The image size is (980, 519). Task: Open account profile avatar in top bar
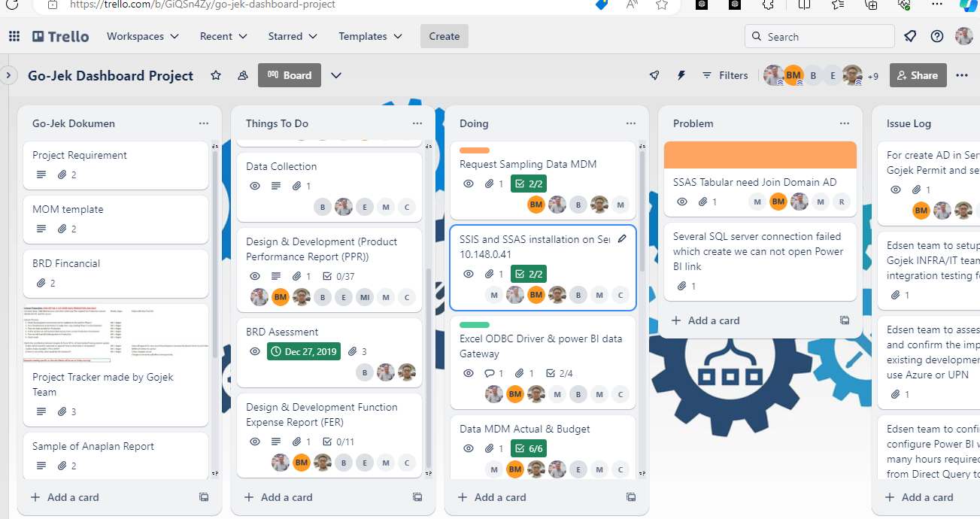(x=963, y=36)
